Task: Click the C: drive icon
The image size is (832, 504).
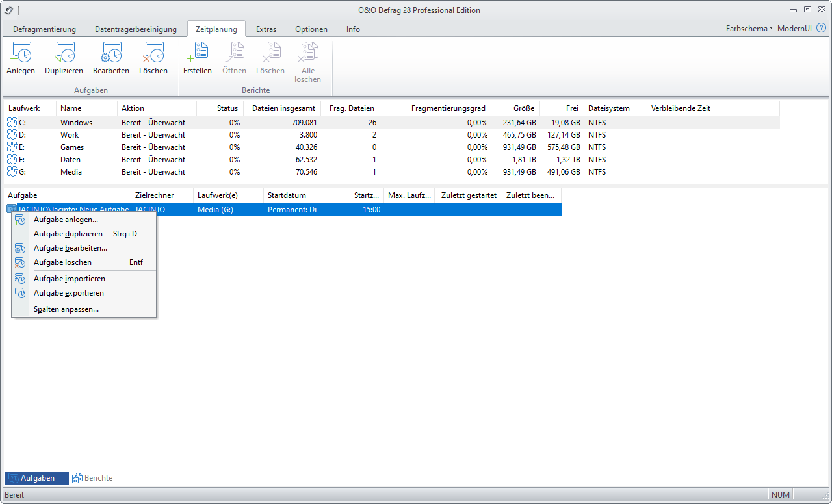Action: tap(12, 122)
